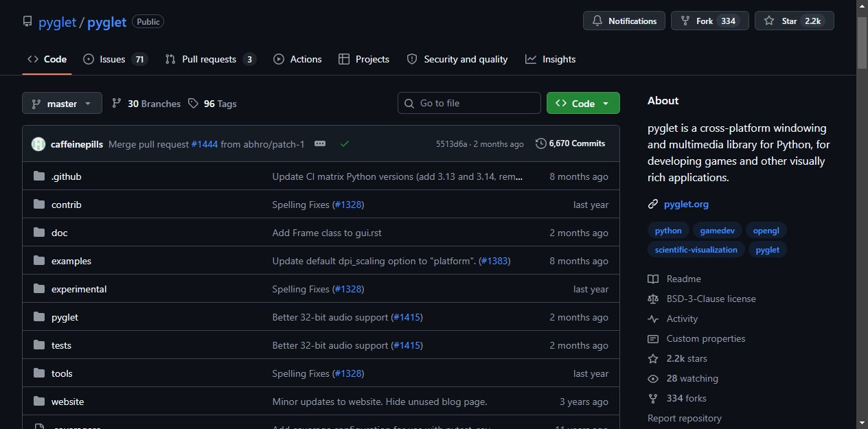This screenshot has height=429, width=868.
Task: Open the website folder name
Action: pyautogui.click(x=67, y=402)
